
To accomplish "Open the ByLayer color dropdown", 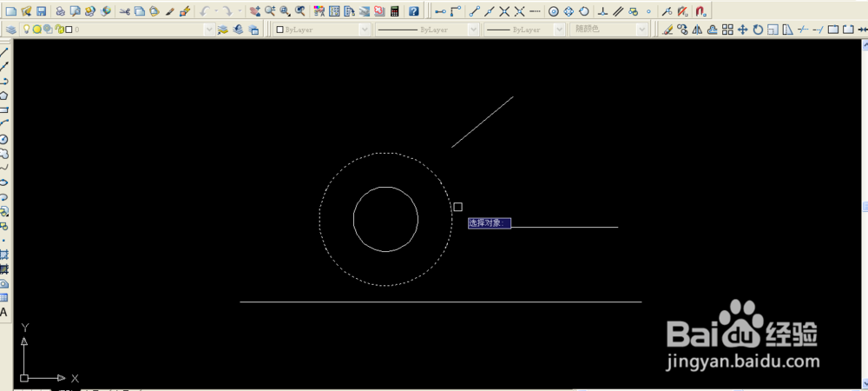I will 365,30.
